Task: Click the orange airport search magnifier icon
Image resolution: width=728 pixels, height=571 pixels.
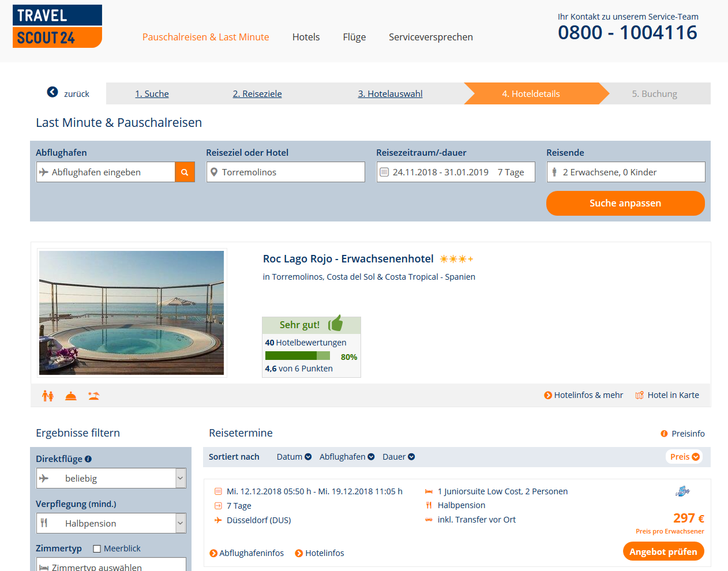Action: (x=185, y=172)
